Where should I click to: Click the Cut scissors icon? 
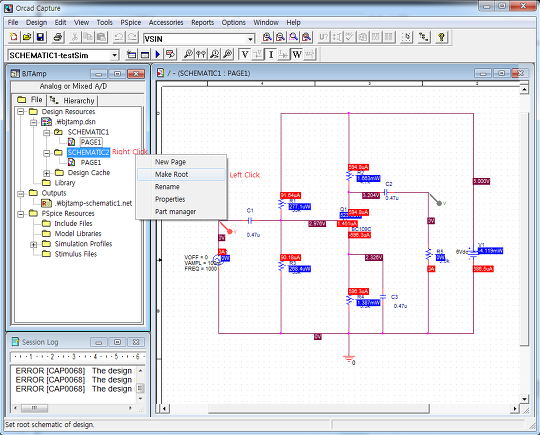click(x=75, y=37)
